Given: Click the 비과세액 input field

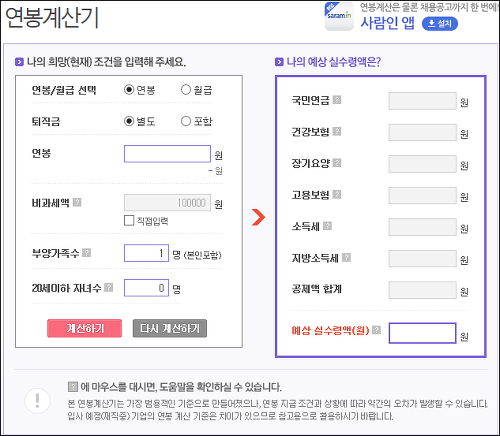Looking at the screenshot, I should [167, 203].
